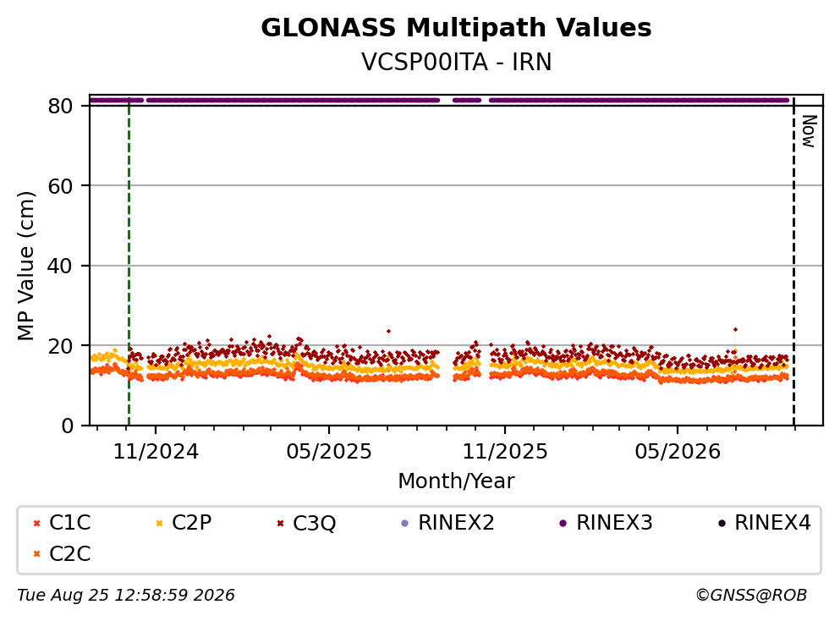Click the RINEX3 purple legend dot
This screenshot has height=621, width=840.
563,523
